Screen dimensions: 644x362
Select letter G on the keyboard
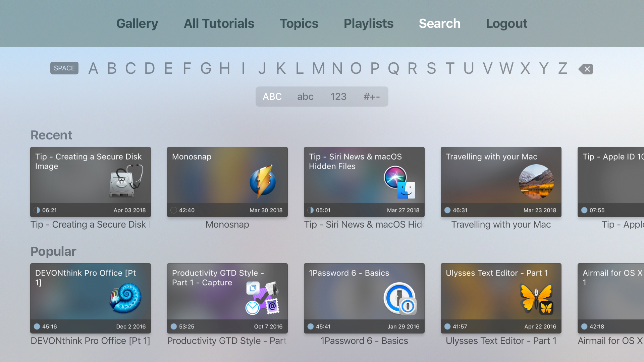click(x=206, y=68)
